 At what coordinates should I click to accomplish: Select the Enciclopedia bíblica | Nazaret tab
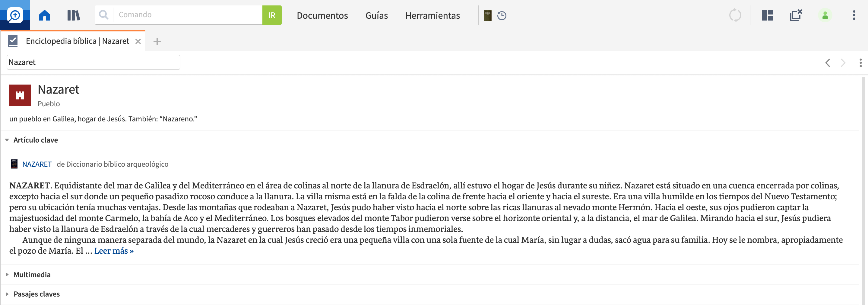coord(77,41)
